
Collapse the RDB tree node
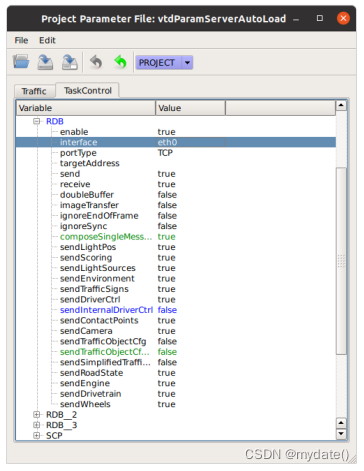[37, 121]
